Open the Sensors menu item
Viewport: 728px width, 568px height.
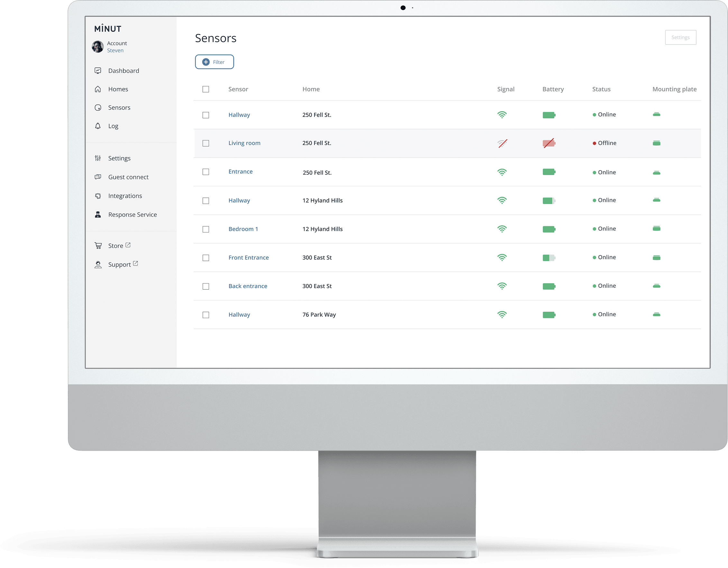(119, 107)
